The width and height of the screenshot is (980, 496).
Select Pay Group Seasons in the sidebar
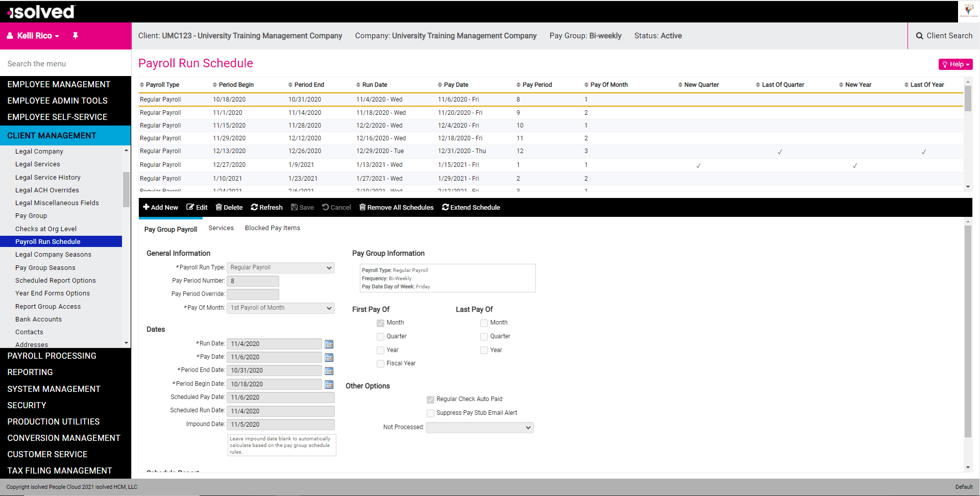(45, 267)
